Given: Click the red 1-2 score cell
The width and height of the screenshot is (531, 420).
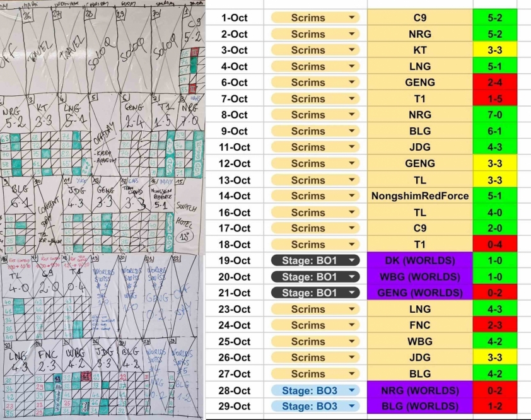Looking at the screenshot, I should (x=495, y=406).
